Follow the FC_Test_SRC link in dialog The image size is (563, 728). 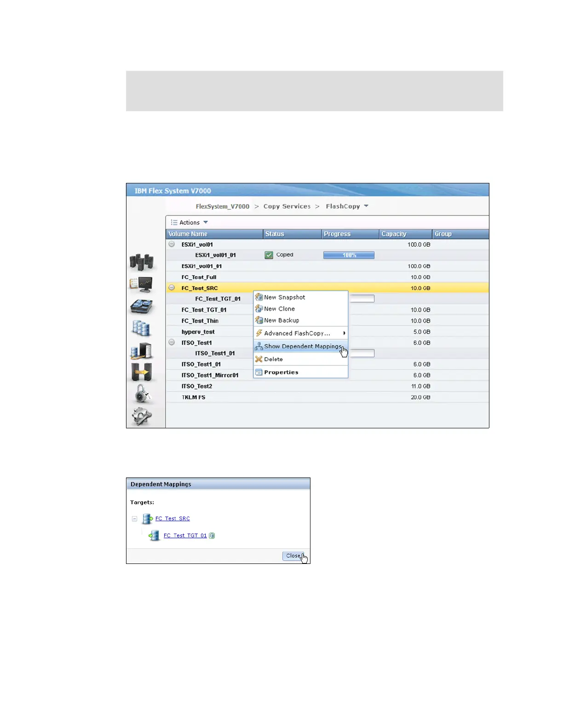(x=172, y=518)
